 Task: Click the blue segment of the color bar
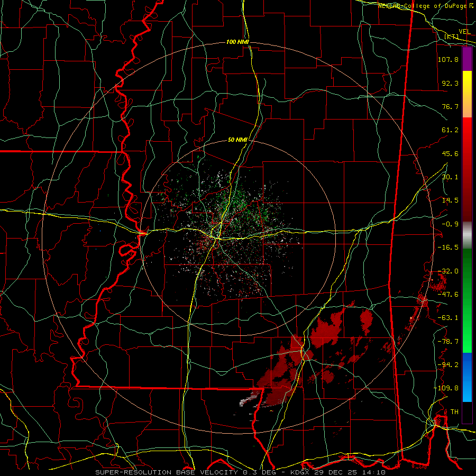[467, 377]
